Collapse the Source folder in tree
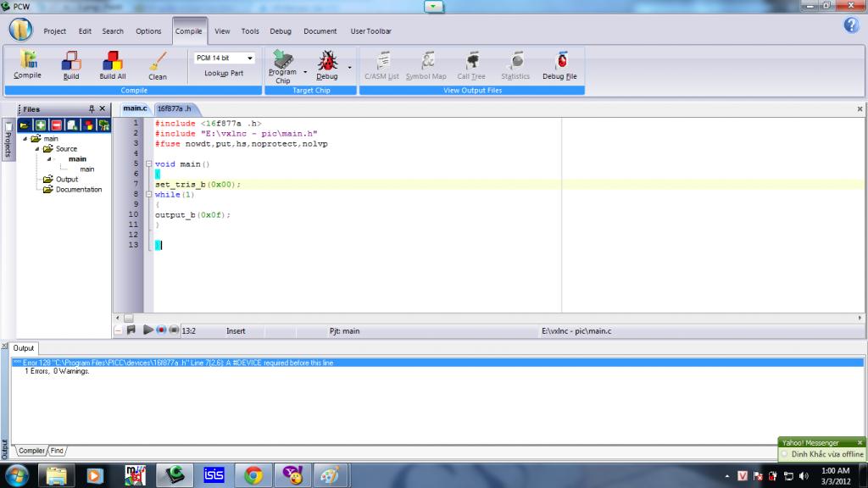 point(37,149)
